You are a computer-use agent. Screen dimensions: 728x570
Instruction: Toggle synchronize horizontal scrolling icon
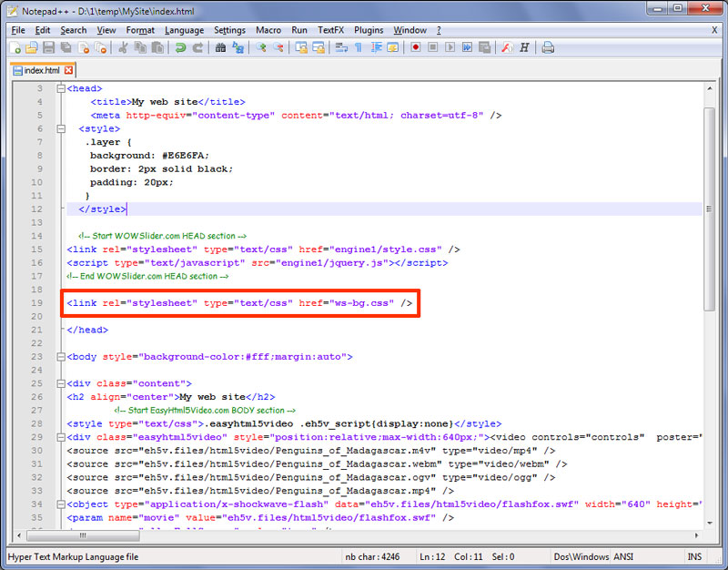click(x=318, y=47)
